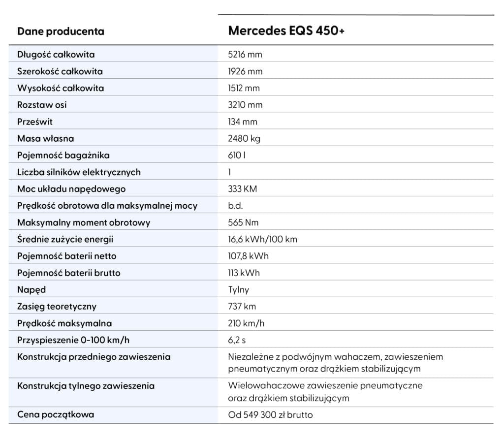The height and width of the screenshot is (440, 504).
Task: Select the 'Długość całkowita' row label
Action: tap(56, 55)
